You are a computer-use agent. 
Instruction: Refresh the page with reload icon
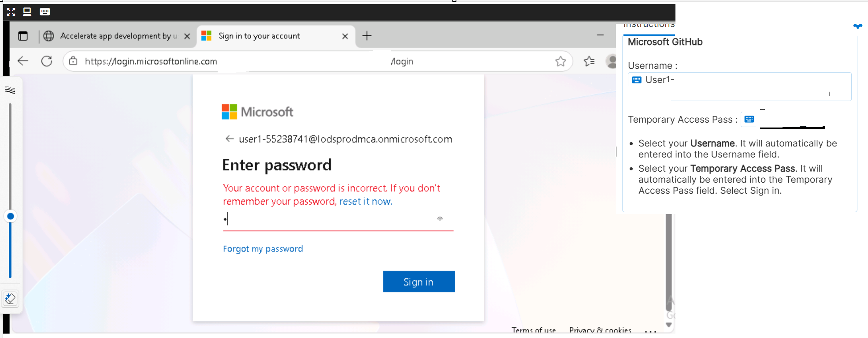pyautogui.click(x=47, y=61)
